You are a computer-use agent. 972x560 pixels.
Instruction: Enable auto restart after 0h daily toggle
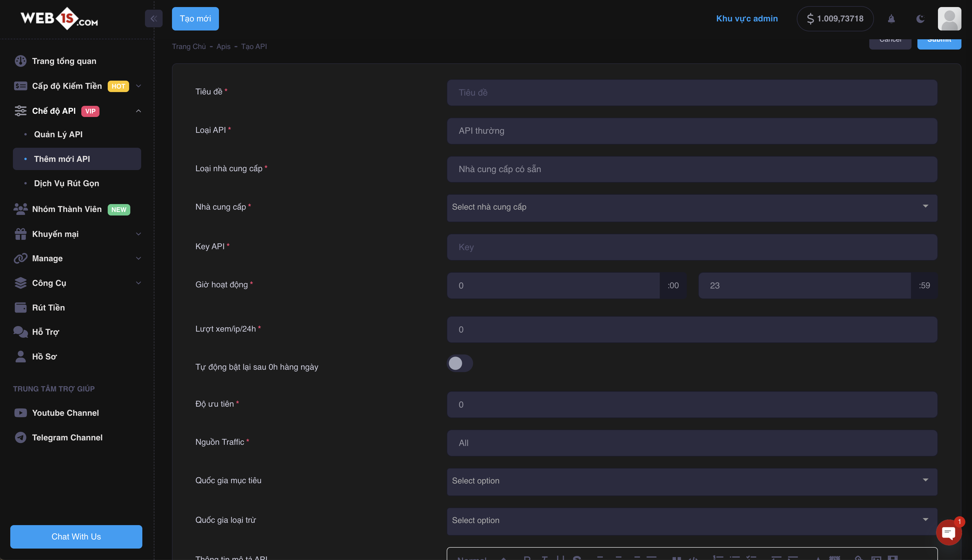click(x=460, y=363)
